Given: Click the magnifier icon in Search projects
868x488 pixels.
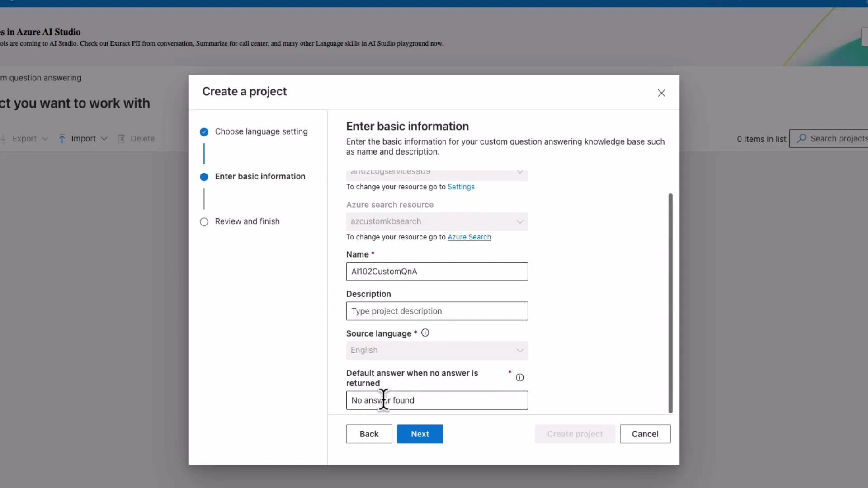Looking at the screenshot, I should click(801, 139).
